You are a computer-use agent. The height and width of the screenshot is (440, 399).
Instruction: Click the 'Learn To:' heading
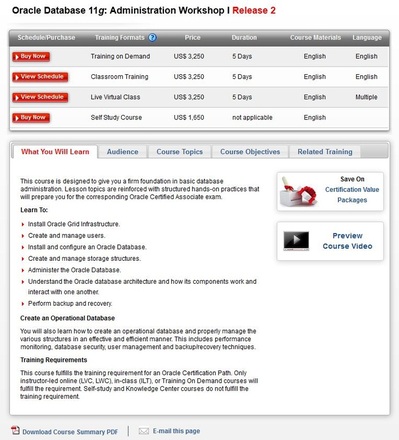click(x=34, y=210)
